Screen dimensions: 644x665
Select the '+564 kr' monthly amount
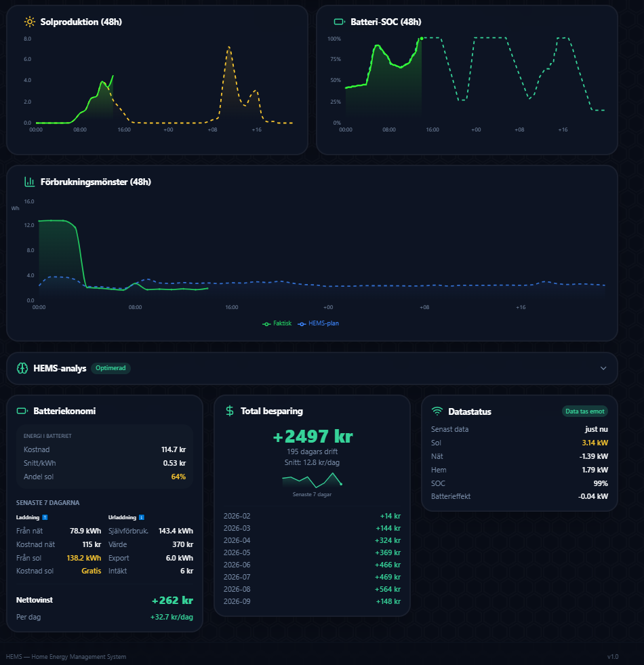pyautogui.click(x=388, y=589)
